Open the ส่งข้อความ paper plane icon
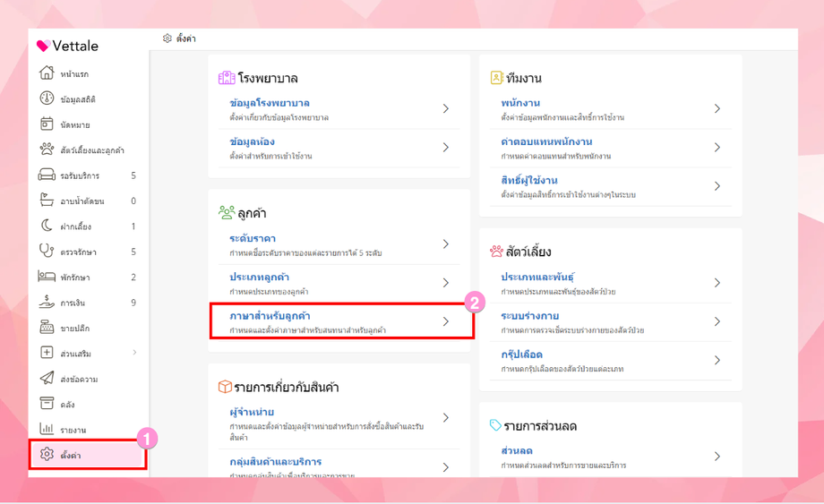This screenshot has height=504, width=824. pos(47,378)
